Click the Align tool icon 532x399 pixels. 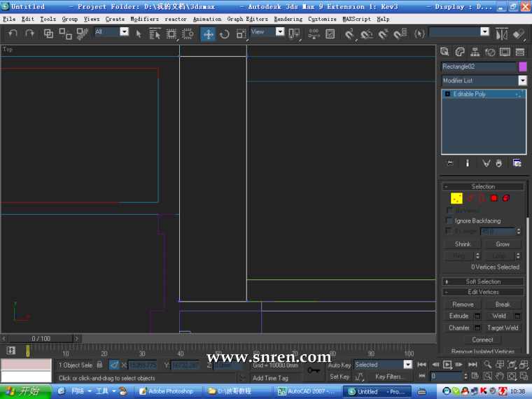tap(519, 34)
